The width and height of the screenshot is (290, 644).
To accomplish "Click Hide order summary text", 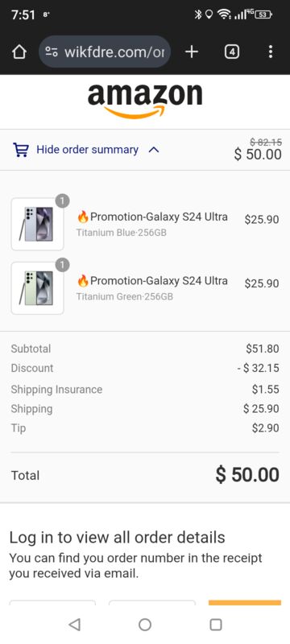I will [88, 150].
